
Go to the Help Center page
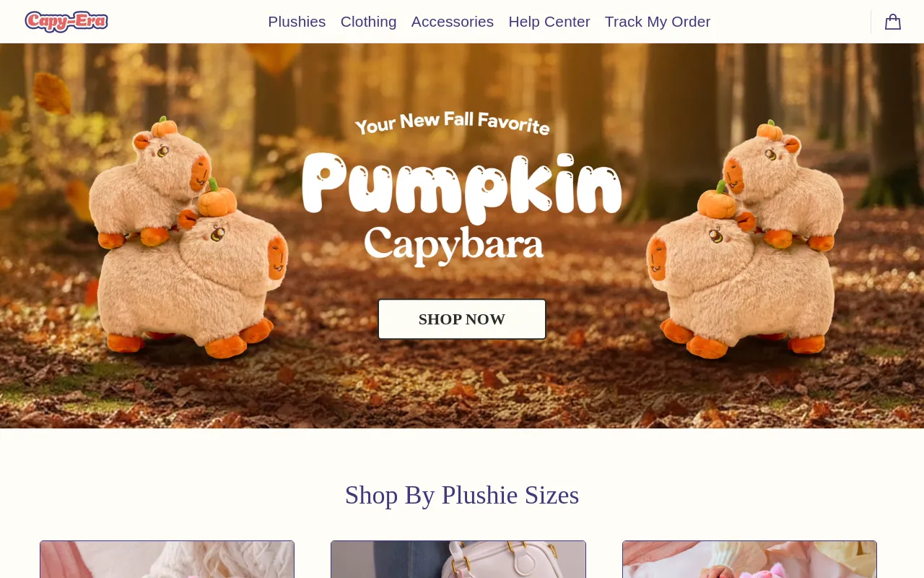[x=549, y=22]
